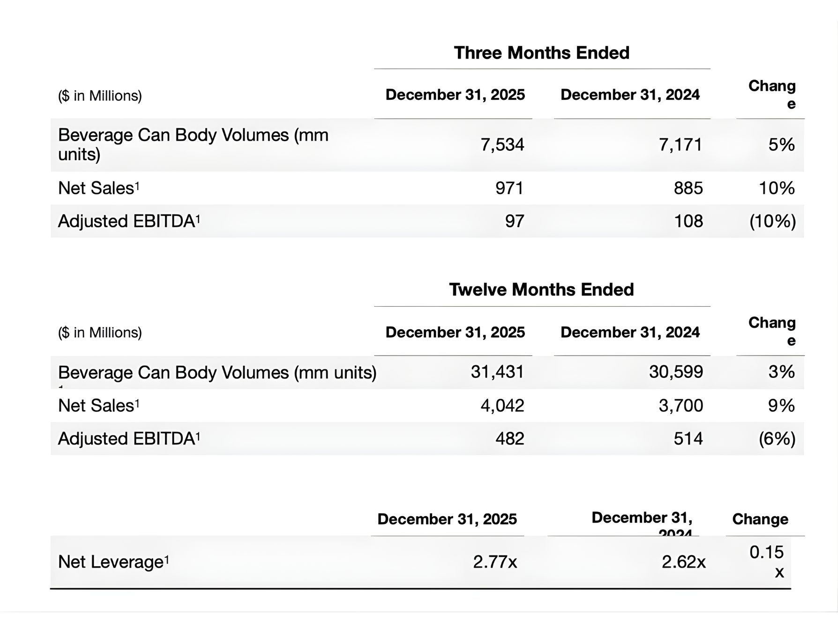The height and width of the screenshot is (644, 838).
Task: Click the annual Net Sales value 3,700
Action: coord(681,406)
